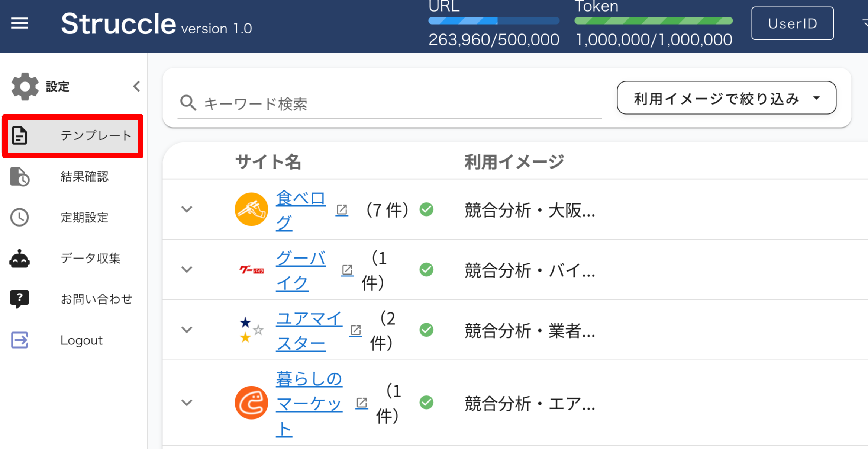Click the UserID button
This screenshot has width=868, height=449.
click(x=792, y=23)
